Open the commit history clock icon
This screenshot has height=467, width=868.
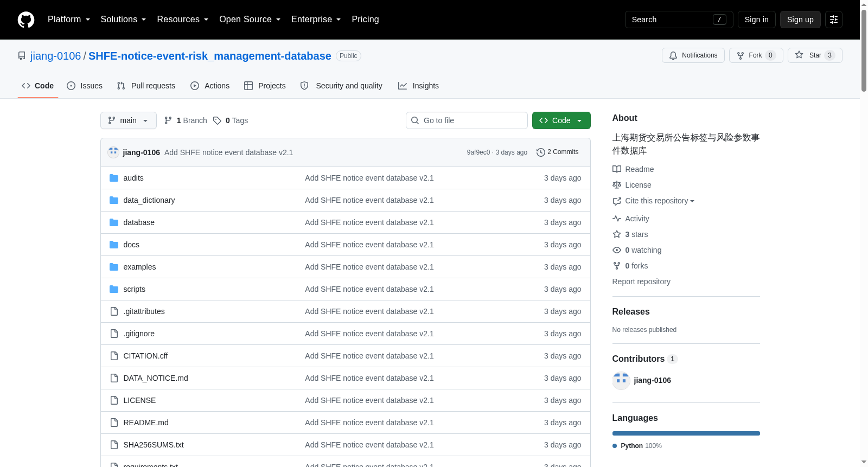point(540,152)
